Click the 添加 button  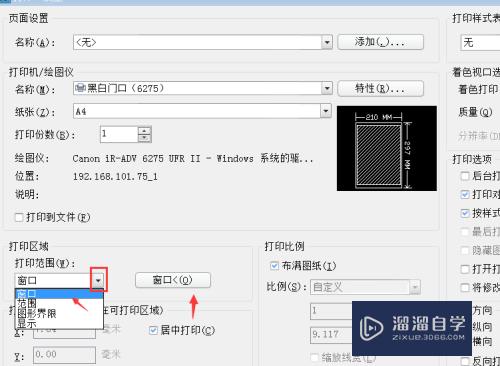[x=380, y=42]
